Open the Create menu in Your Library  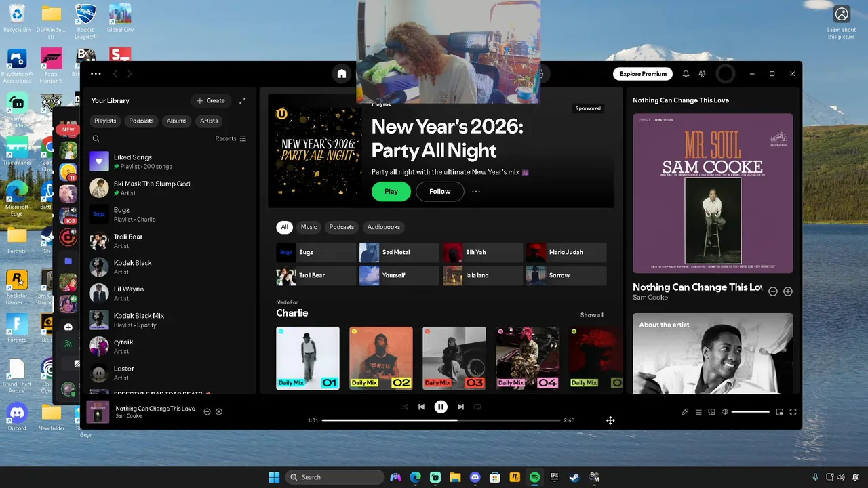point(211,100)
